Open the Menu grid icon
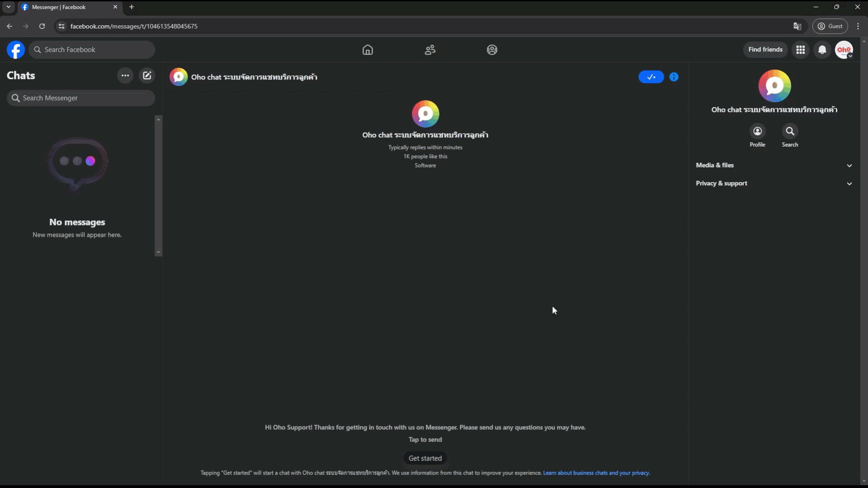 801,50
